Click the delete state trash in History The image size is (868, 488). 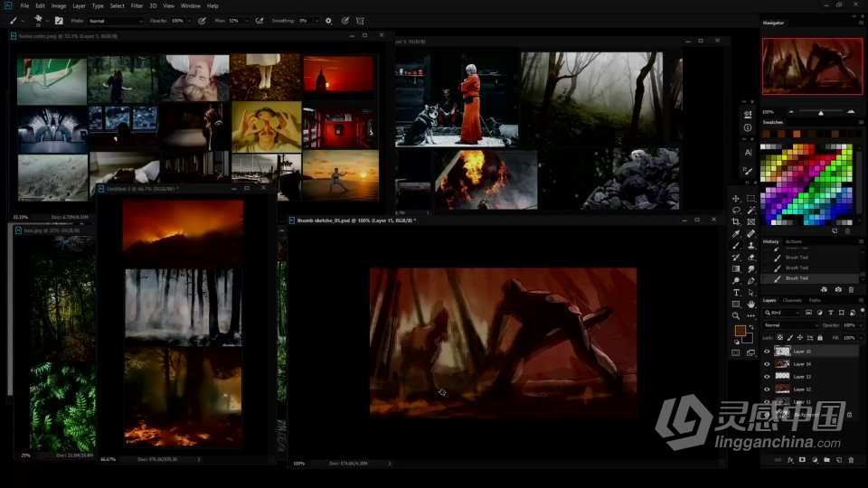pyautogui.click(x=851, y=289)
